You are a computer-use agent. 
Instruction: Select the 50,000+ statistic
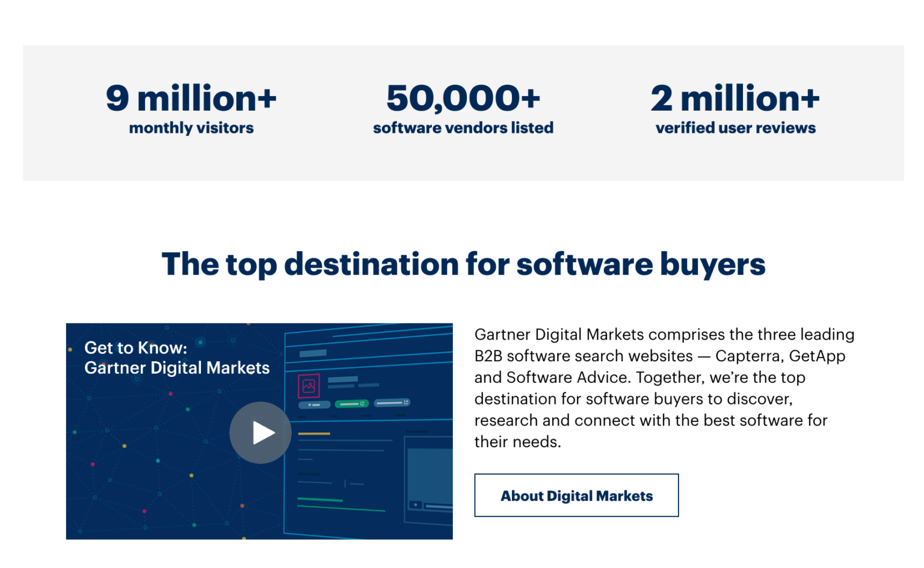[463, 98]
